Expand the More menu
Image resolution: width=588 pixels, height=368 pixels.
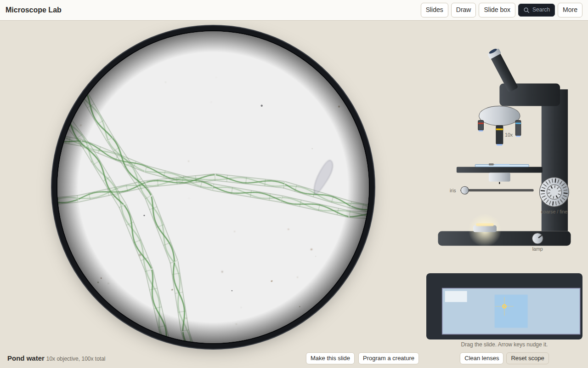(570, 10)
